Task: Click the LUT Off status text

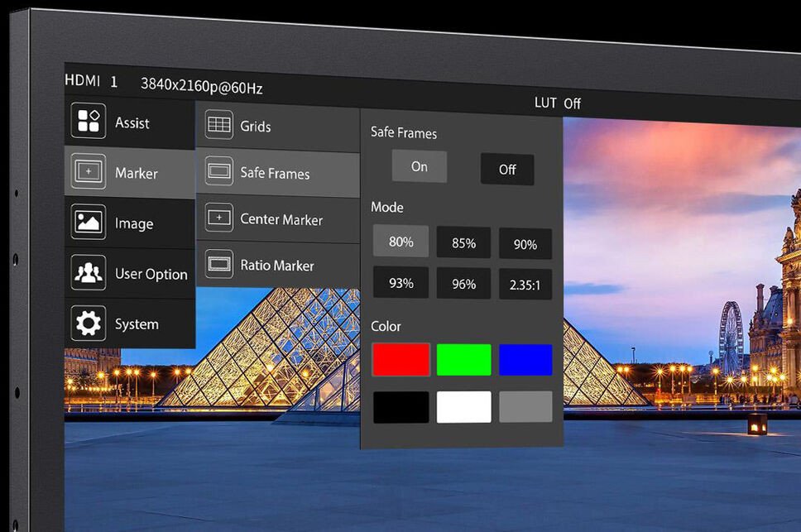Action: click(558, 103)
